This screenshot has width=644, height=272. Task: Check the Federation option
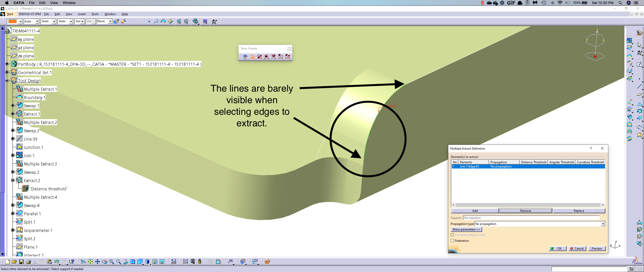(452, 241)
